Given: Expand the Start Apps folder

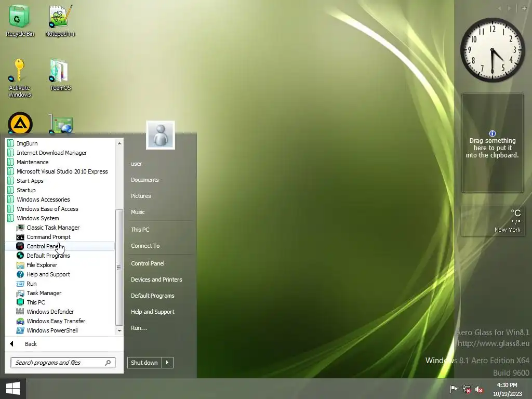Looking at the screenshot, I should [30, 181].
